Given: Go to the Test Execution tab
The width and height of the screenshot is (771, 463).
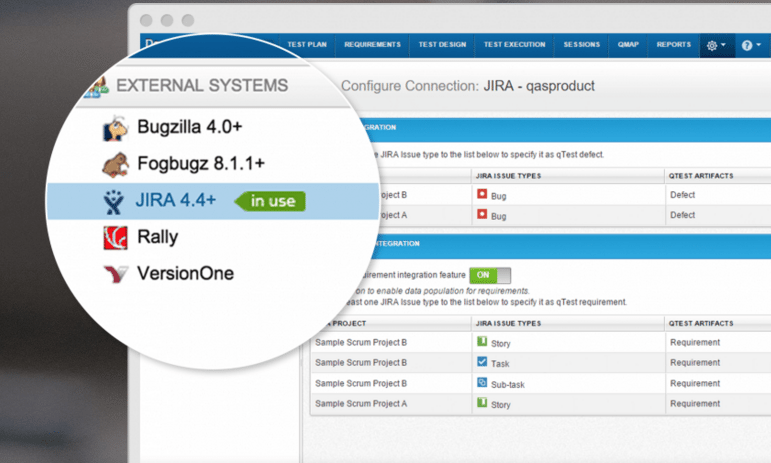Looking at the screenshot, I should 514,45.
